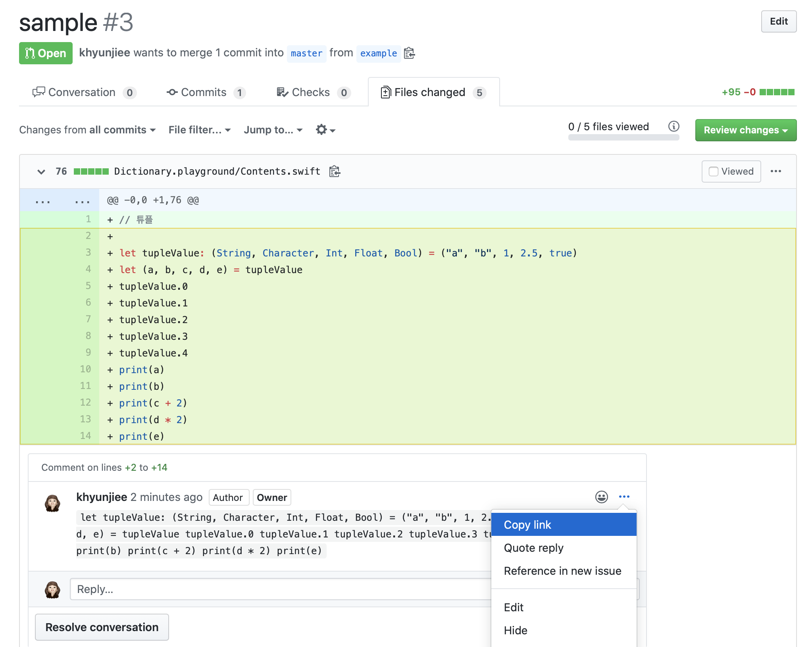This screenshot has width=812, height=647.
Task: Open the Review changes dropdown button
Action: click(745, 130)
